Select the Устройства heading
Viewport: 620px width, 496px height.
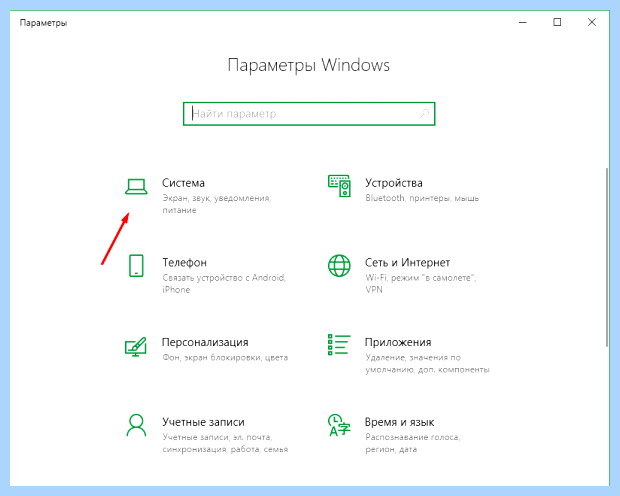coord(393,183)
